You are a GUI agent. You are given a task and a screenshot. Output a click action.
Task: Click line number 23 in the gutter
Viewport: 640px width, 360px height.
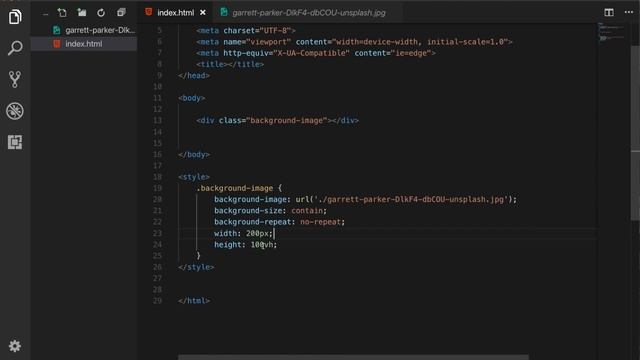(158, 233)
